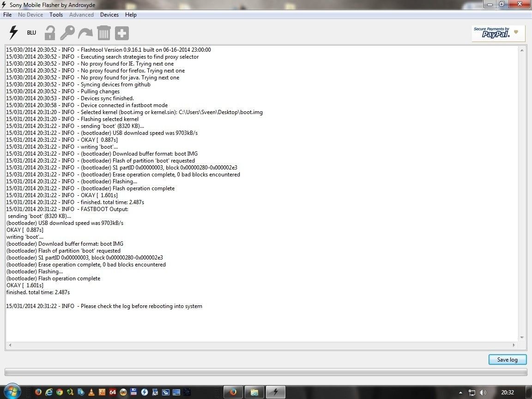
Task: Open the Devices menu
Action: tap(109, 15)
